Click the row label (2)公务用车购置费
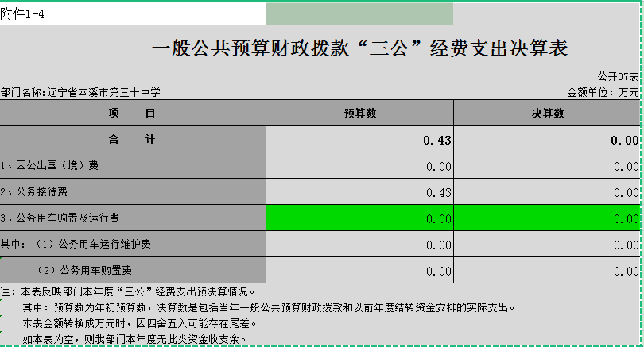The image size is (644, 347). click(x=133, y=270)
